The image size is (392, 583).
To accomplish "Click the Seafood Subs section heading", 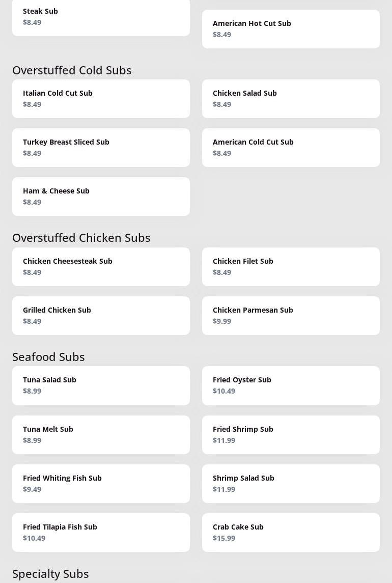I will pyautogui.click(x=48, y=356).
